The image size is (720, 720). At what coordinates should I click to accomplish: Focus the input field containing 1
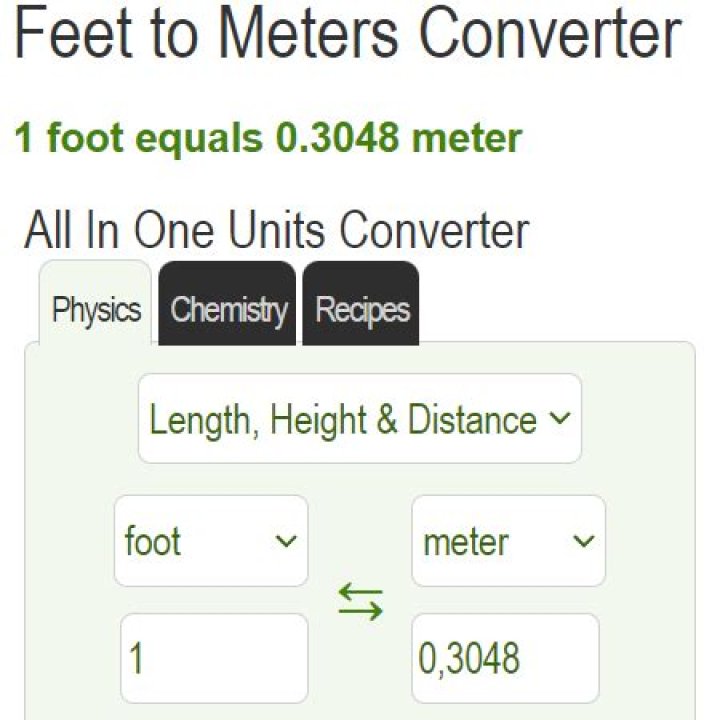pyautogui.click(x=214, y=658)
